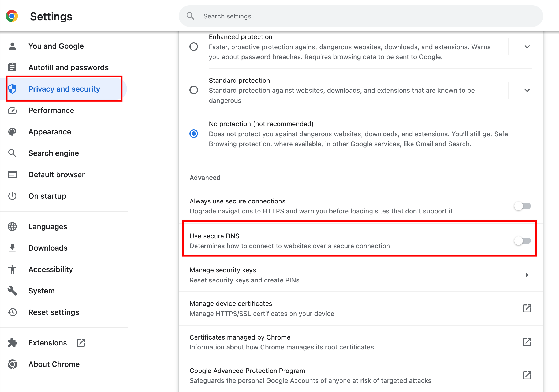
Task: Expand Enhanced protection details chevron
Action: click(x=527, y=47)
